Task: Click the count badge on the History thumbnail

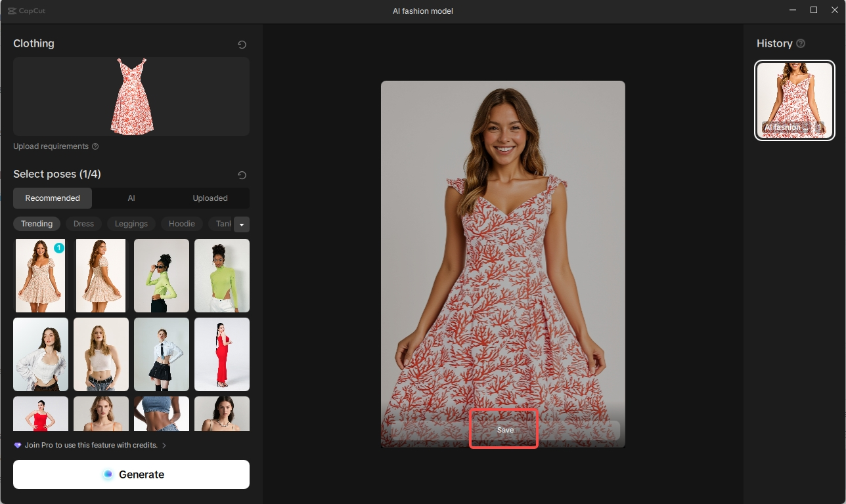Action: pos(821,127)
